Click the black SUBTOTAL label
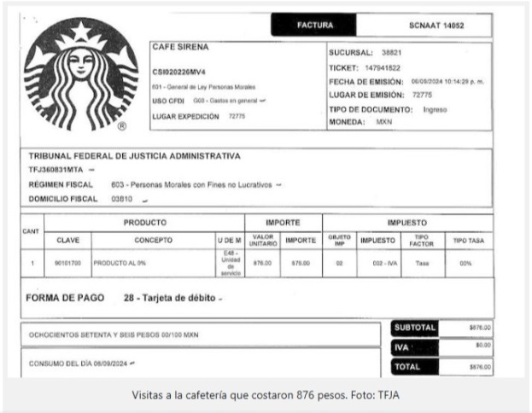This screenshot has width=532, height=413. (416, 327)
